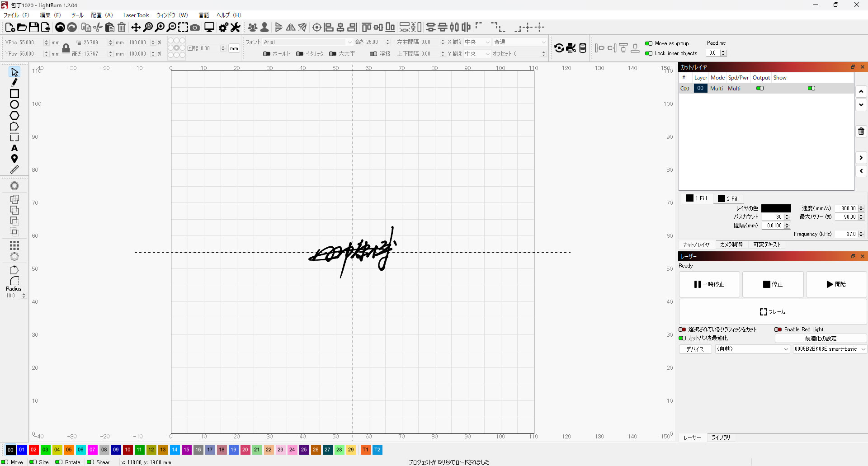
Task: Open the Laser Tools menu
Action: [x=136, y=15]
